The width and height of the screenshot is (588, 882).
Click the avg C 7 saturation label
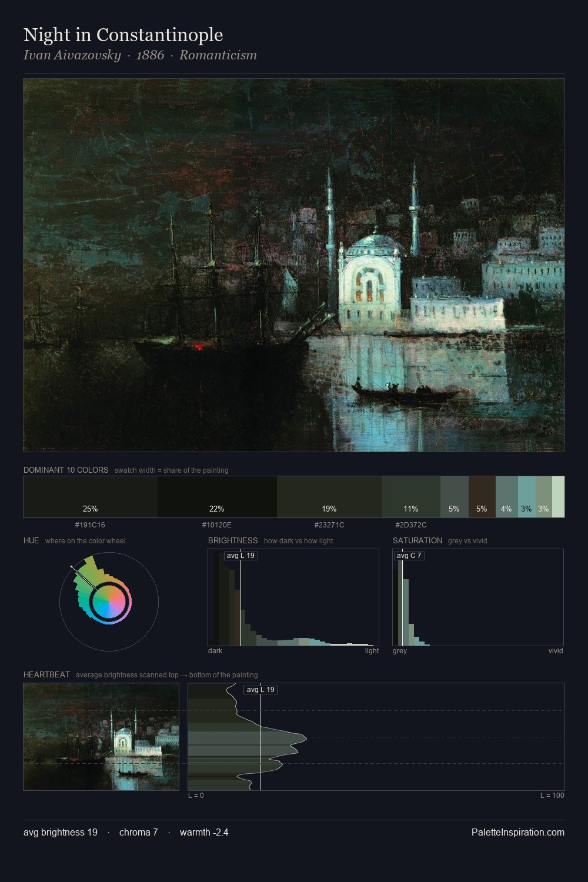(x=409, y=556)
